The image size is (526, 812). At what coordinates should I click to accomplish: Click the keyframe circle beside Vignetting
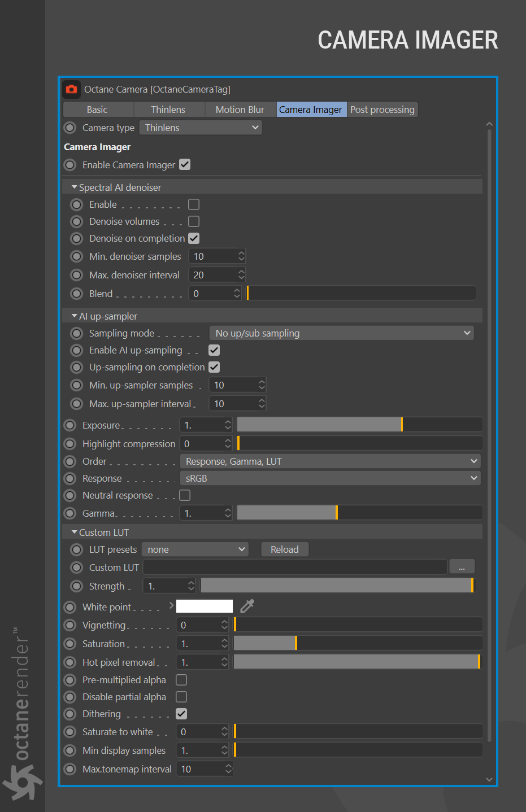click(x=70, y=625)
